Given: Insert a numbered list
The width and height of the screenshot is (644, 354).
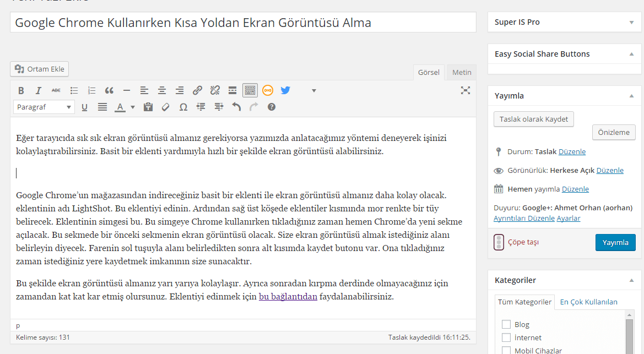Looking at the screenshot, I should 91,90.
